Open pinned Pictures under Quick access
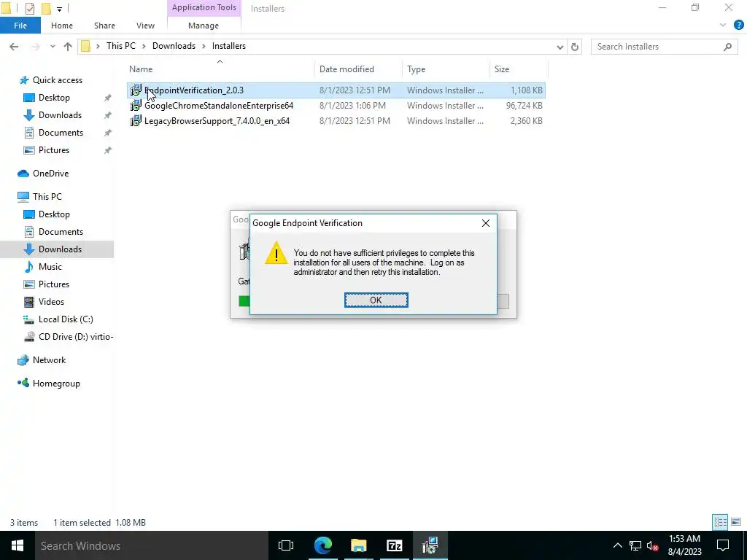747x560 pixels. (54, 150)
